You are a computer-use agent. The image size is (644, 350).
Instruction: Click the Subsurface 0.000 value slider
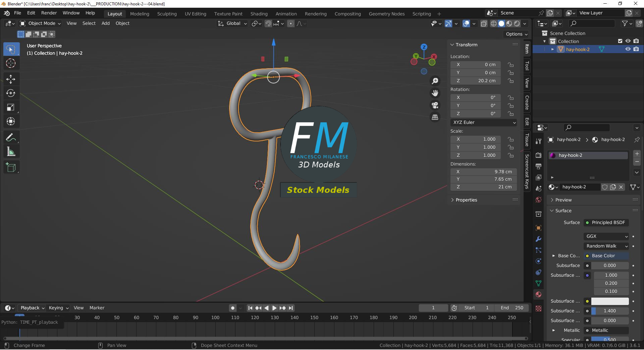pos(610,266)
